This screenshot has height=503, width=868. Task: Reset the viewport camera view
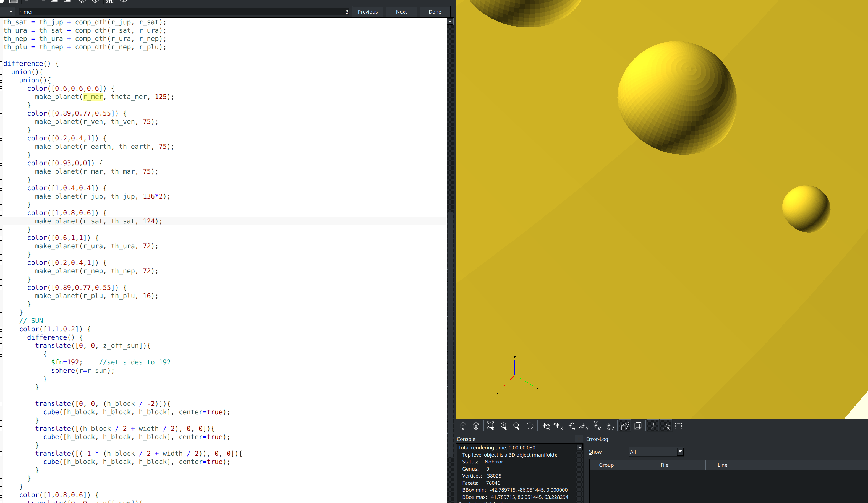(x=530, y=426)
